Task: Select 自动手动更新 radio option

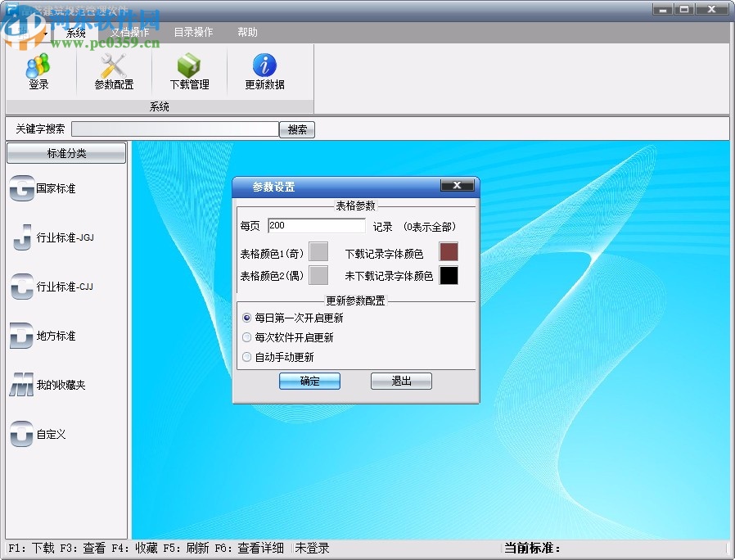Action: 246,357
